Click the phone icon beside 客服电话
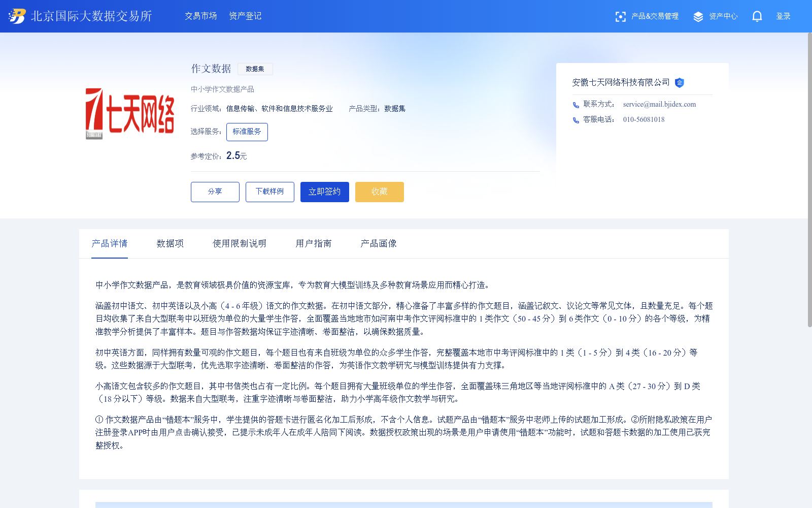 (576, 120)
